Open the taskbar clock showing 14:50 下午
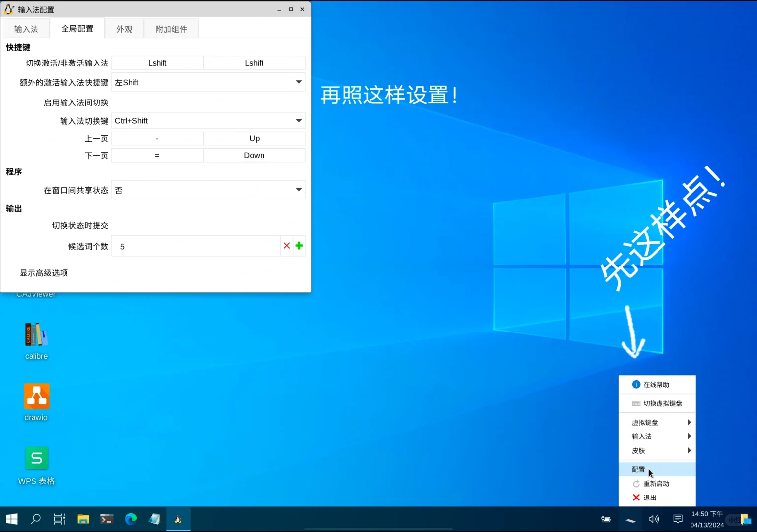 707,519
